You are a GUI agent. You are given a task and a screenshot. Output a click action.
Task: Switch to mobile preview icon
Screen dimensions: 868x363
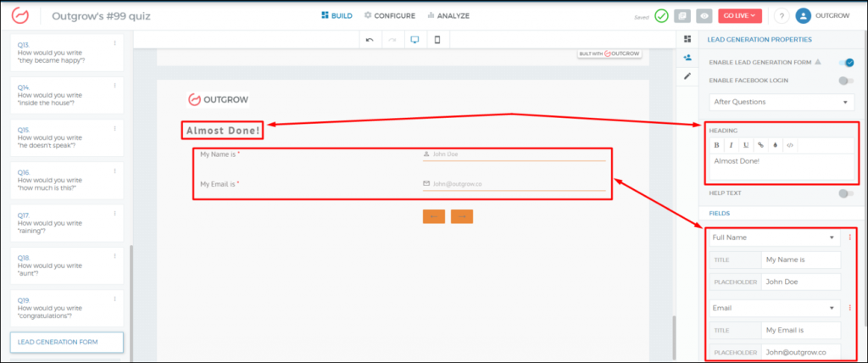point(437,40)
